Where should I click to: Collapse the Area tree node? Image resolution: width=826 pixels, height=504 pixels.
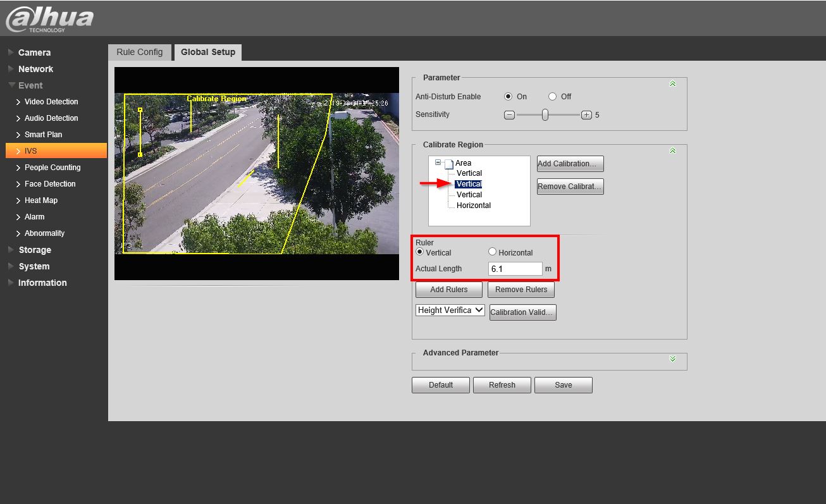(438, 163)
